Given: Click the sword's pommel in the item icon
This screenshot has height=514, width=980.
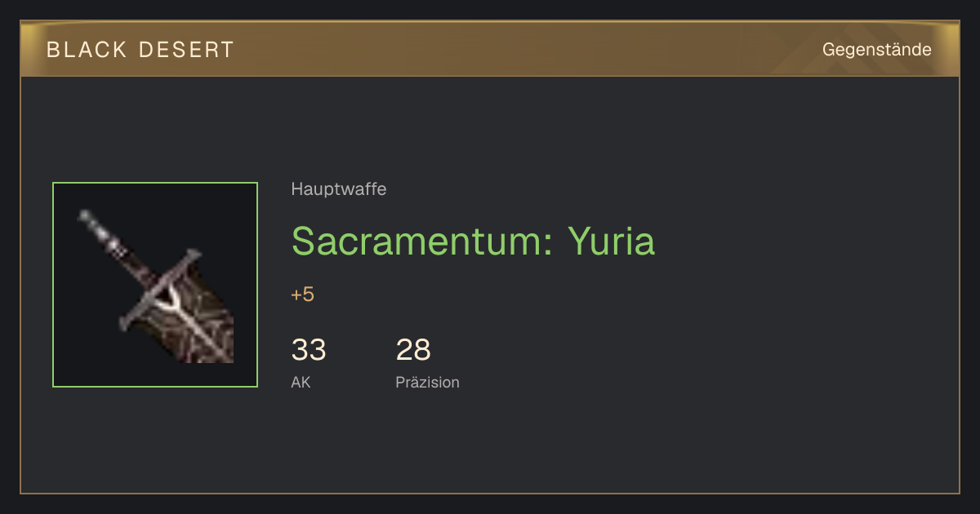Looking at the screenshot, I should coord(87,218).
